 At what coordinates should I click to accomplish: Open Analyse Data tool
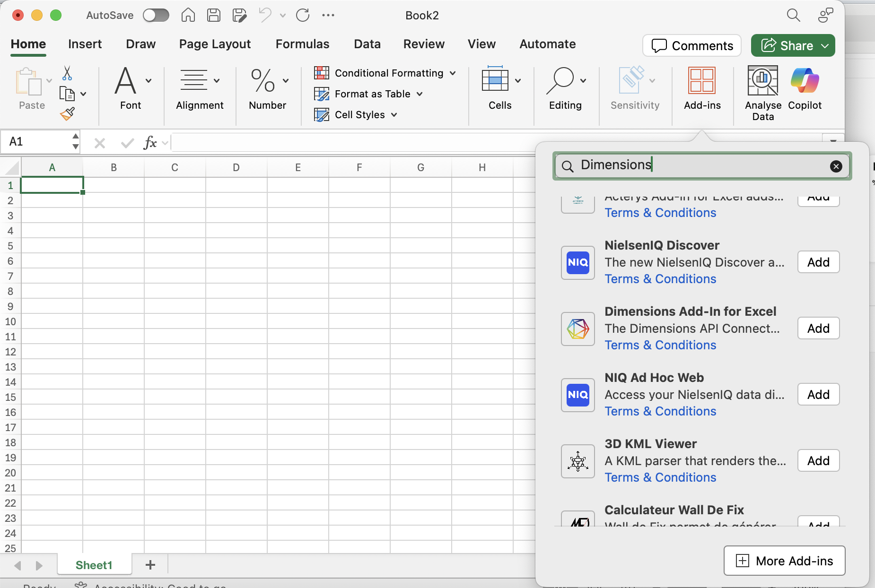pos(763,94)
